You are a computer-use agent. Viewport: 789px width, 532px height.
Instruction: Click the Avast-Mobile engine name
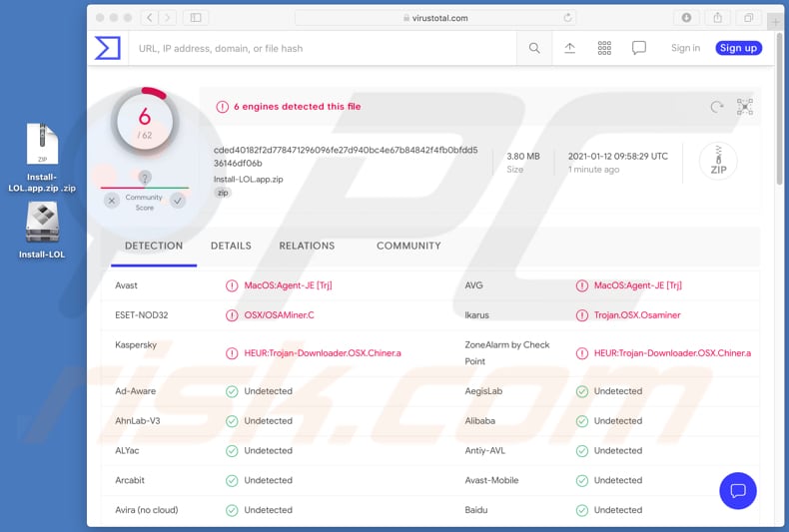tap(491, 480)
